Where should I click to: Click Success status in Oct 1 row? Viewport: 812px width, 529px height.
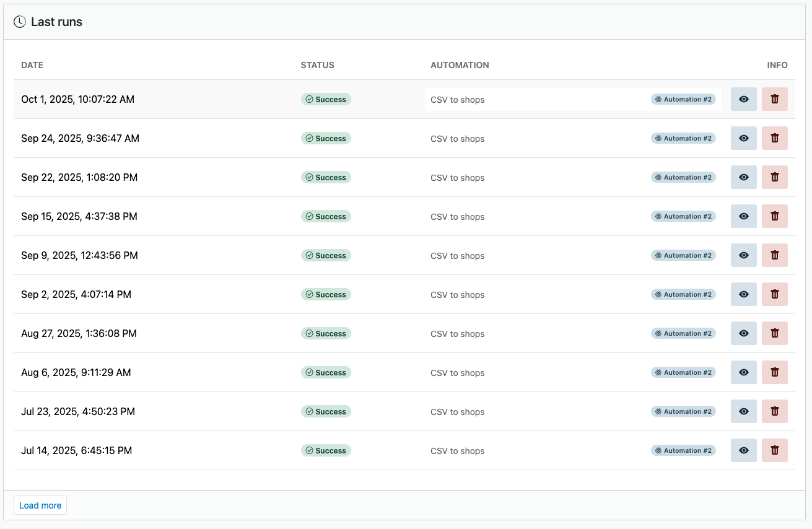click(x=326, y=99)
